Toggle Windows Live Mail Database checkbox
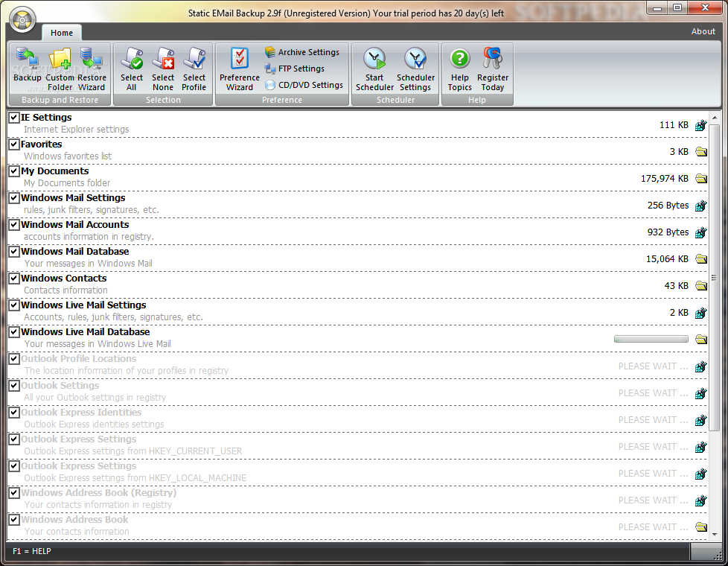This screenshot has width=728, height=566. coord(14,332)
